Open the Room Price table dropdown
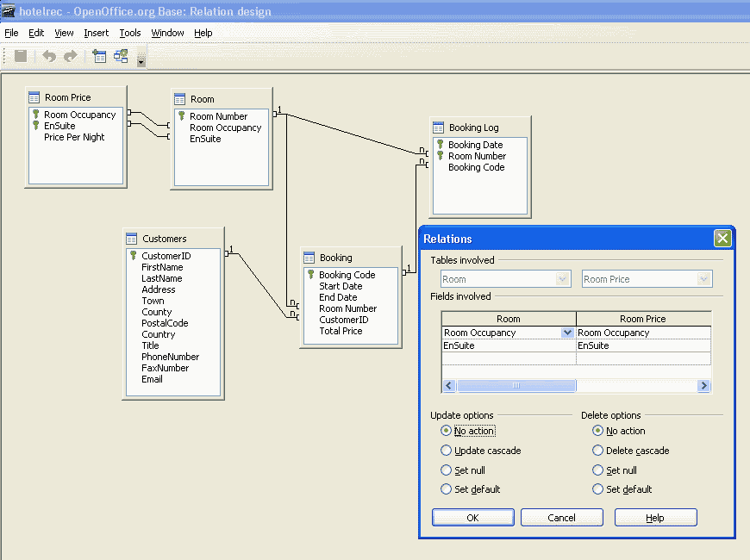This screenshot has width=750, height=560. click(704, 279)
